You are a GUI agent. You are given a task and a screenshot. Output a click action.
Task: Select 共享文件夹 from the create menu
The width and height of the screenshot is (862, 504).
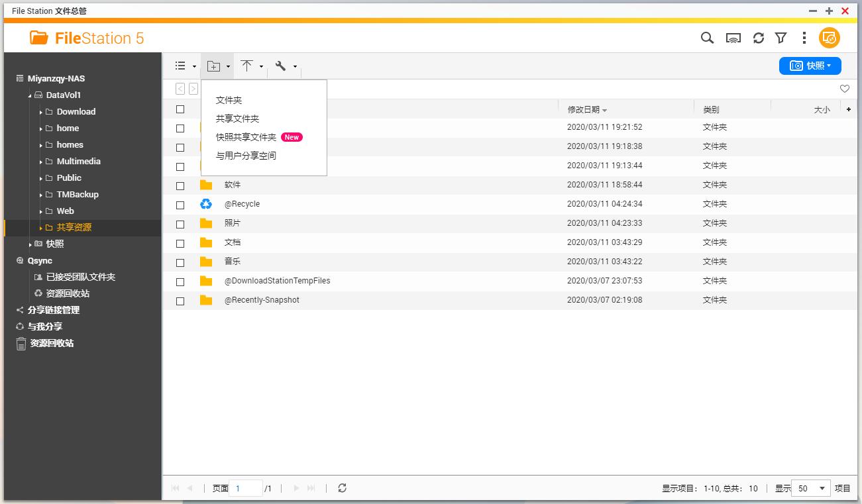[237, 119]
